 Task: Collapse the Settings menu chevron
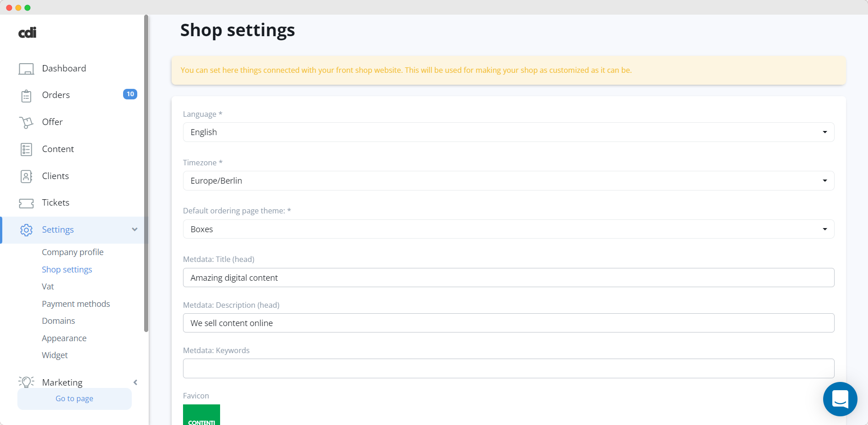tap(135, 229)
